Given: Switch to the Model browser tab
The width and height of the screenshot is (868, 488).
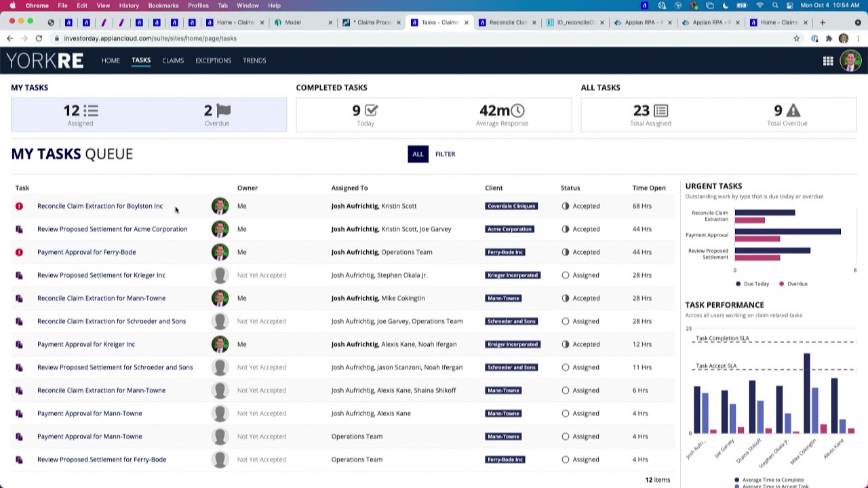Looking at the screenshot, I should (x=302, y=22).
